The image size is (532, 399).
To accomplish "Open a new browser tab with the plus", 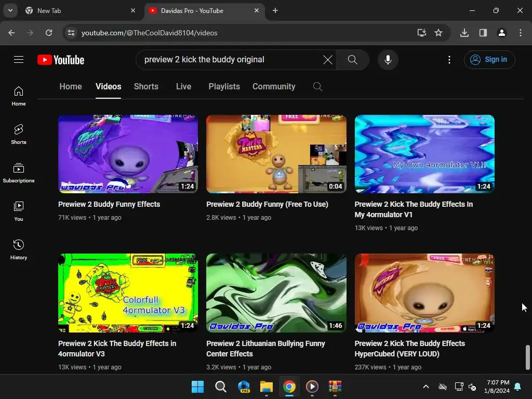I will tap(275, 10).
